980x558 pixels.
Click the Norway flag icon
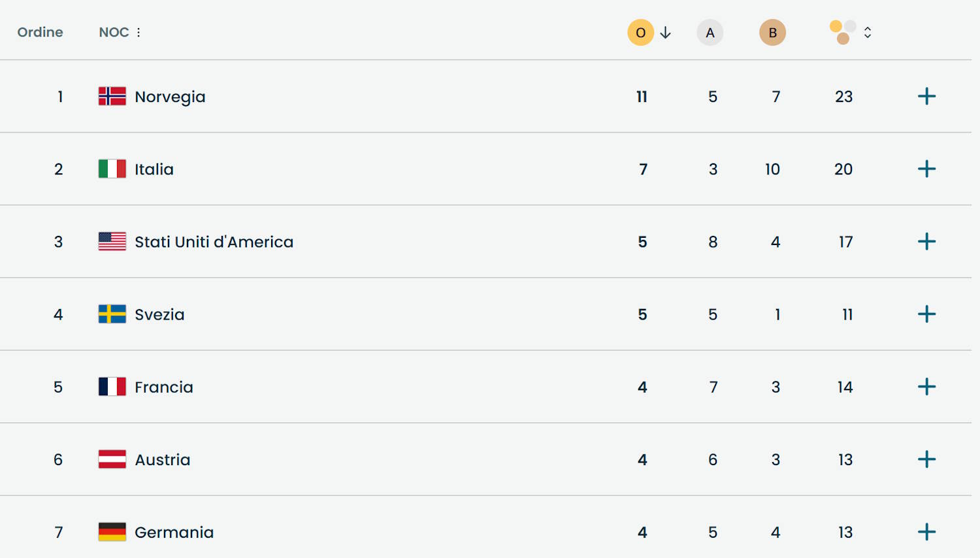(112, 97)
